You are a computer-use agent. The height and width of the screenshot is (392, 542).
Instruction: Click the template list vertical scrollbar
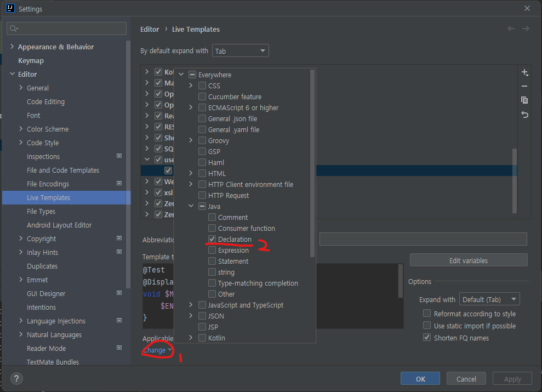[515, 180]
